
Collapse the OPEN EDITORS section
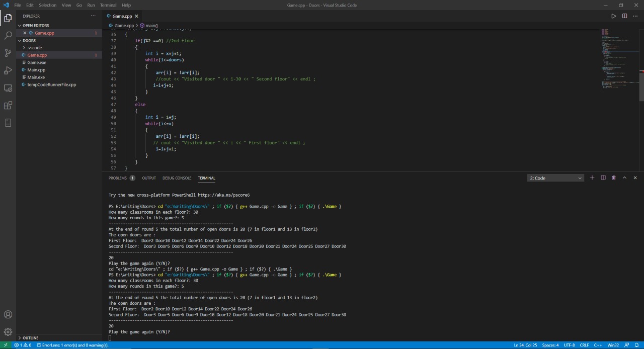36,25
